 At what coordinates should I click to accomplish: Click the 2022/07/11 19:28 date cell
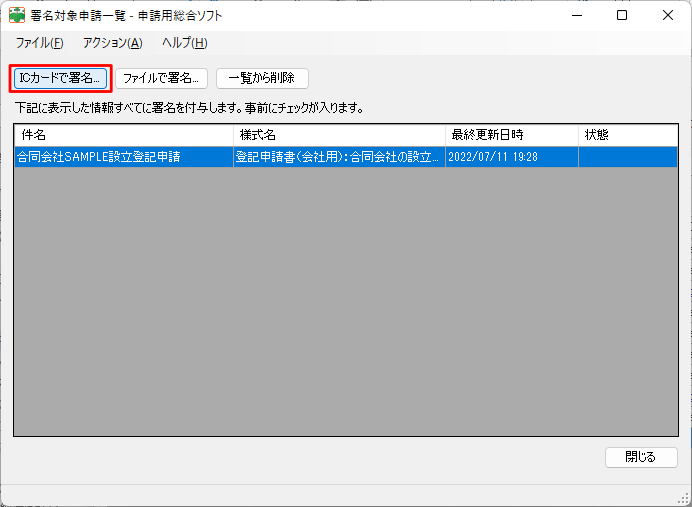(493, 157)
